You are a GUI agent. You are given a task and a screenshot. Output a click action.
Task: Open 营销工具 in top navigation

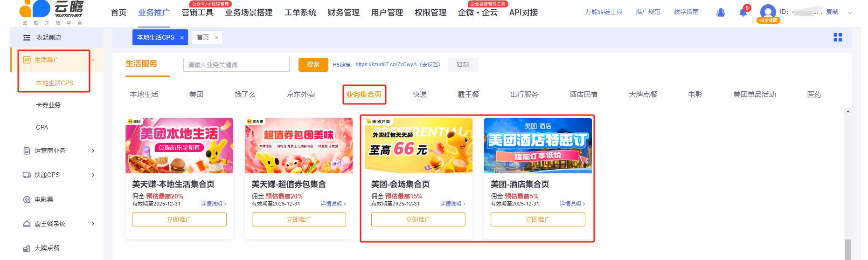197,13
